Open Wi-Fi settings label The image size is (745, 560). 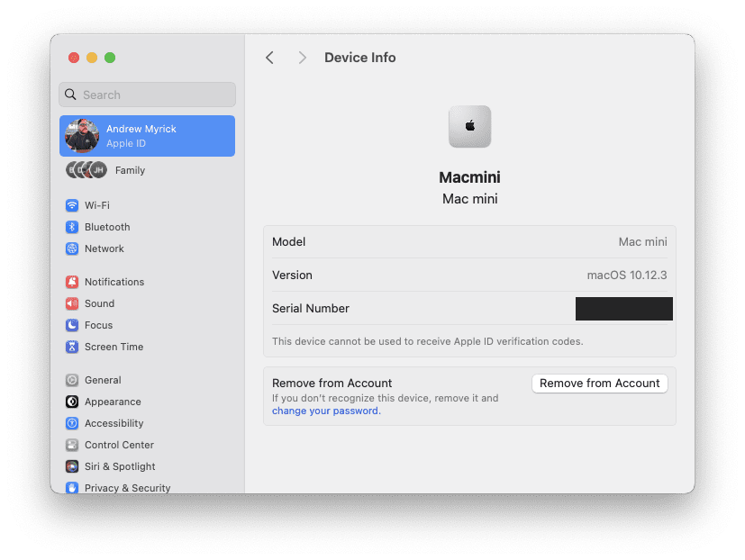point(97,205)
